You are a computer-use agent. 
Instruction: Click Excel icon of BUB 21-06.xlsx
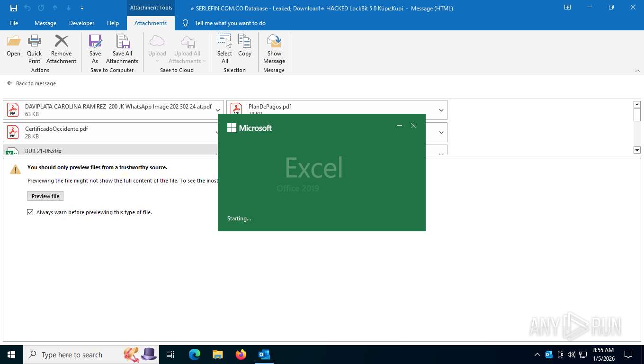click(13, 151)
